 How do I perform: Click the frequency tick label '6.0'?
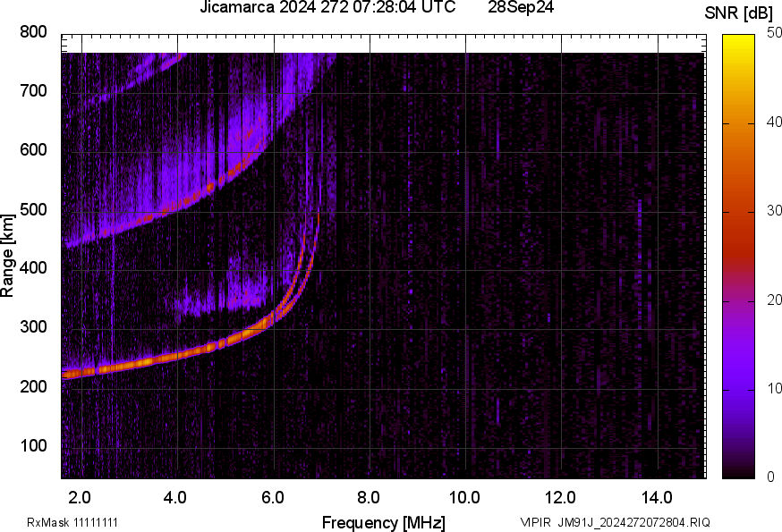272,497
